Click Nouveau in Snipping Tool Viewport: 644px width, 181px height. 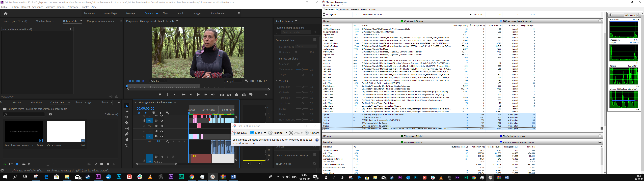click(239, 133)
